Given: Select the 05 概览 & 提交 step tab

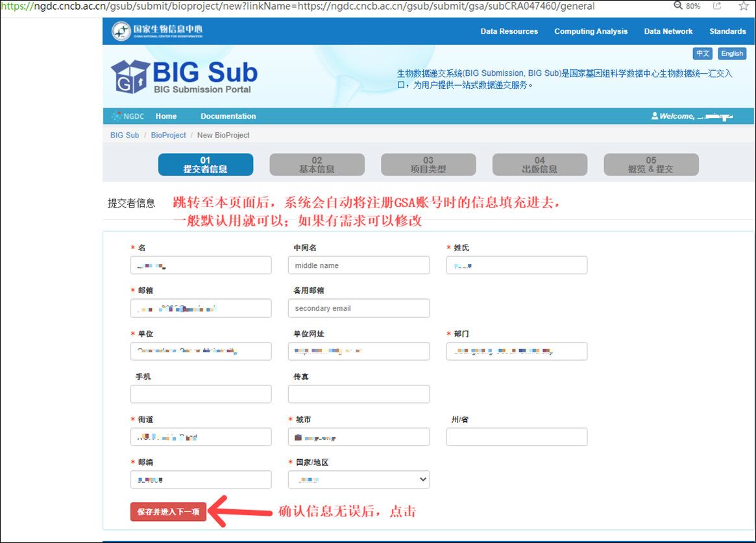Looking at the screenshot, I should [x=651, y=165].
